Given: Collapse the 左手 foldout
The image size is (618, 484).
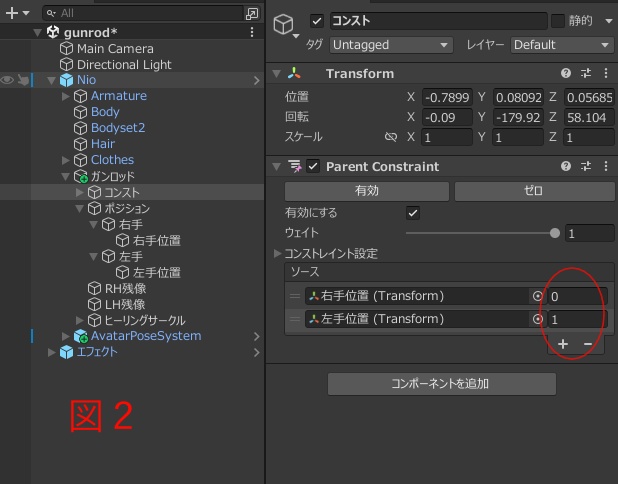Looking at the screenshot, I should point(93,257).
